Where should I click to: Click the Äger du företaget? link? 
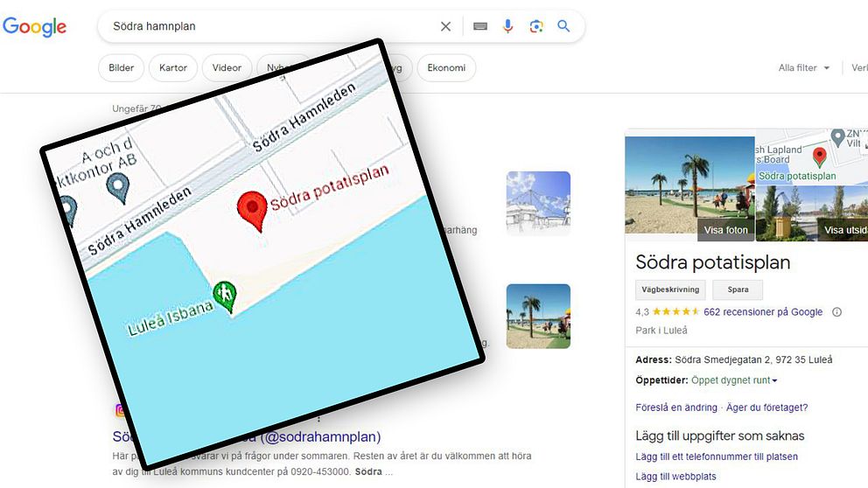point(766,408)
